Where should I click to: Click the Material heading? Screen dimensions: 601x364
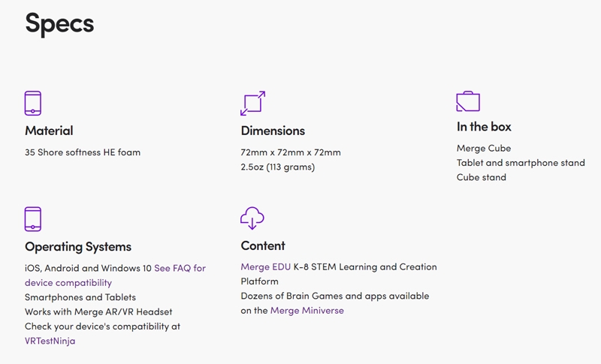click(49, 131)
